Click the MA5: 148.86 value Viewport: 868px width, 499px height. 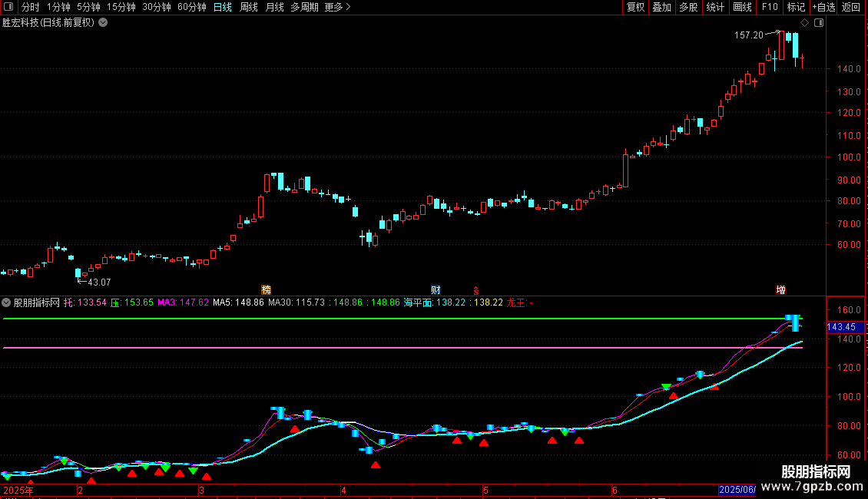click(238, 302)
